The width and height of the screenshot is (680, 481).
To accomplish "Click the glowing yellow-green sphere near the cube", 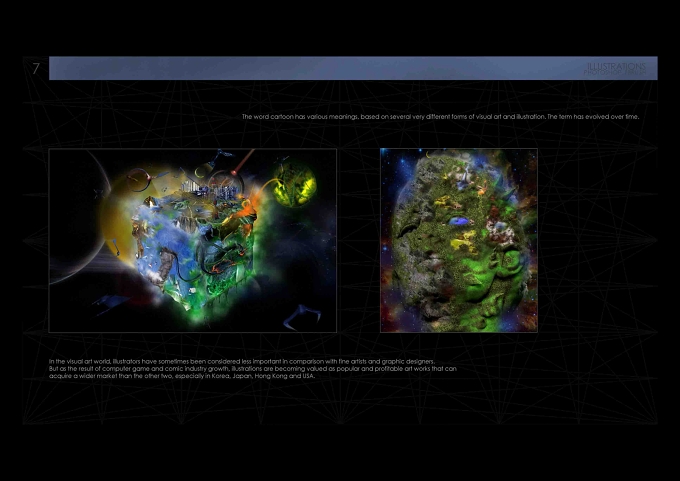I will (295, 185).
